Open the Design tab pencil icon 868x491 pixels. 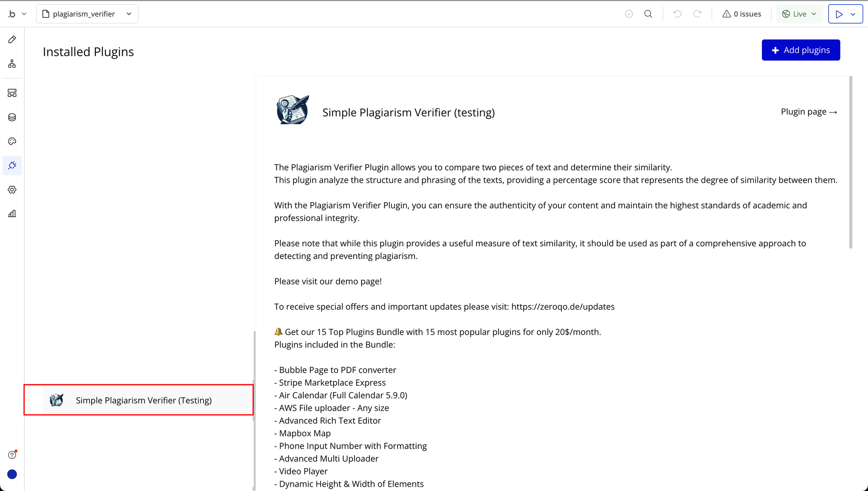pos(12,39)
